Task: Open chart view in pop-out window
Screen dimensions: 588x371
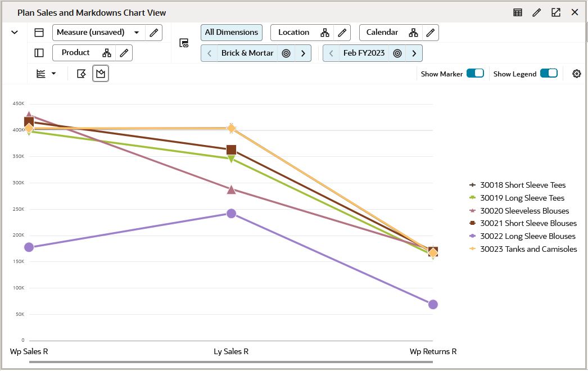Action: tap(556, 12)
